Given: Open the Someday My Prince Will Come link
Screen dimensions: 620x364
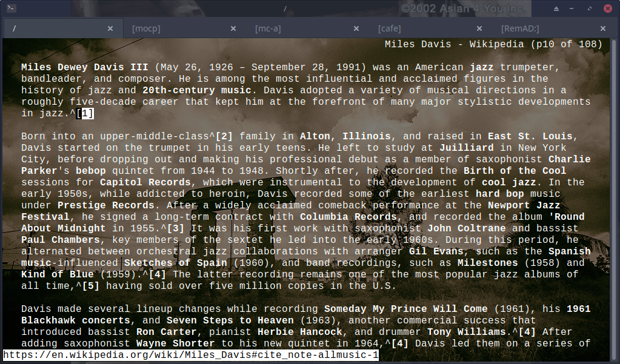Looking at the screenshot, I should tap(406, 309).
